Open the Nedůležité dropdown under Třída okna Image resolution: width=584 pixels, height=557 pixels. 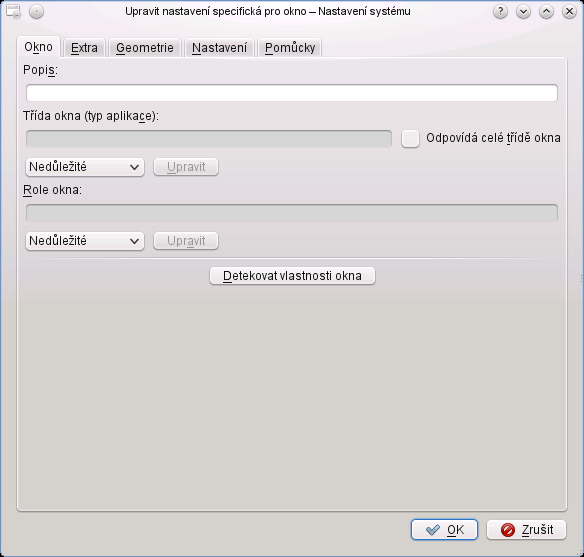click(85, 167)
